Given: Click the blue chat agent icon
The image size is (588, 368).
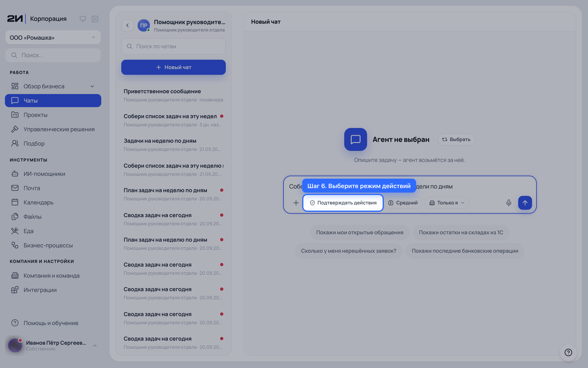Looking at the screenshot, I should pos(355,139).
